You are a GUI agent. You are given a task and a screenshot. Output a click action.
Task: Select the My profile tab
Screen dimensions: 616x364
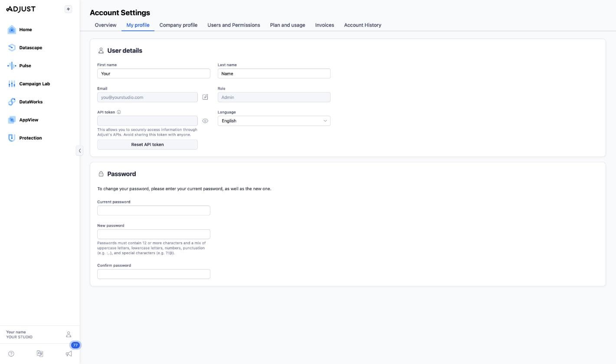[x=138, y=25]
